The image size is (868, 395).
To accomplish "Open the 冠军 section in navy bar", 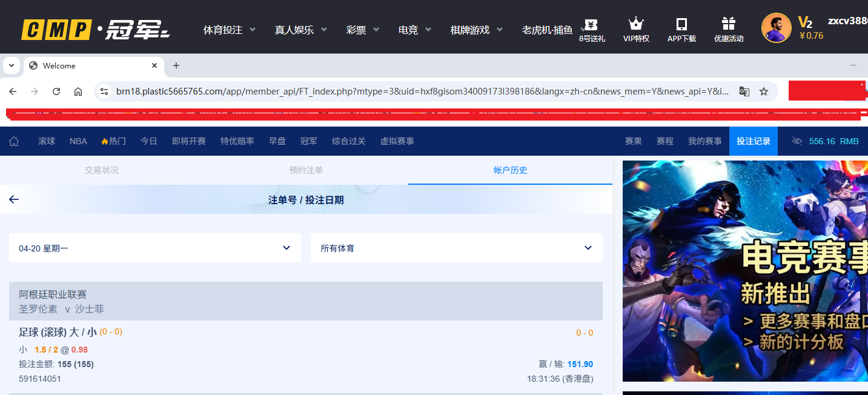I will (309, 141).
